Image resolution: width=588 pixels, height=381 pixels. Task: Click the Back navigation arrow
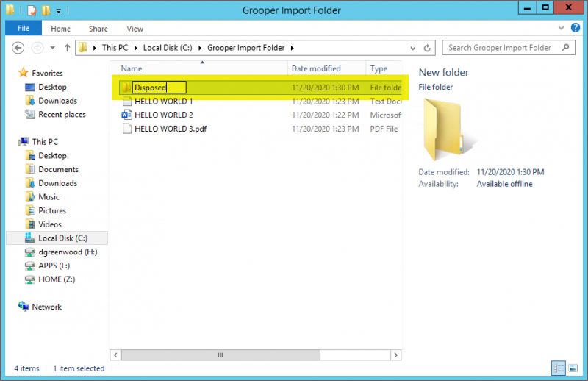18,48
